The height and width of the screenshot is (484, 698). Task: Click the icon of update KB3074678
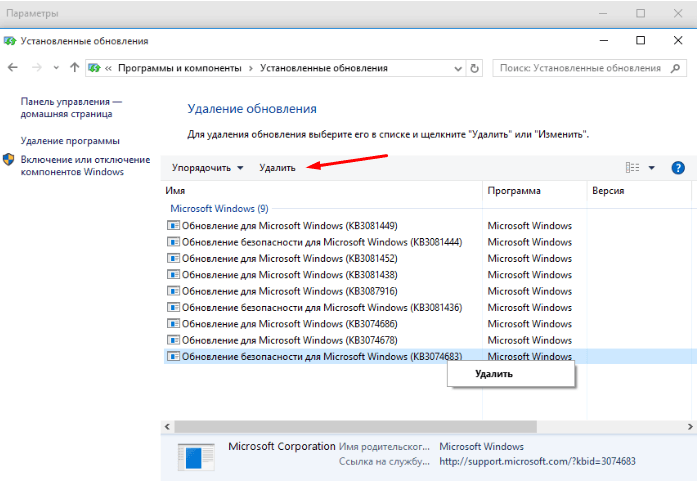tap(173, 340)
